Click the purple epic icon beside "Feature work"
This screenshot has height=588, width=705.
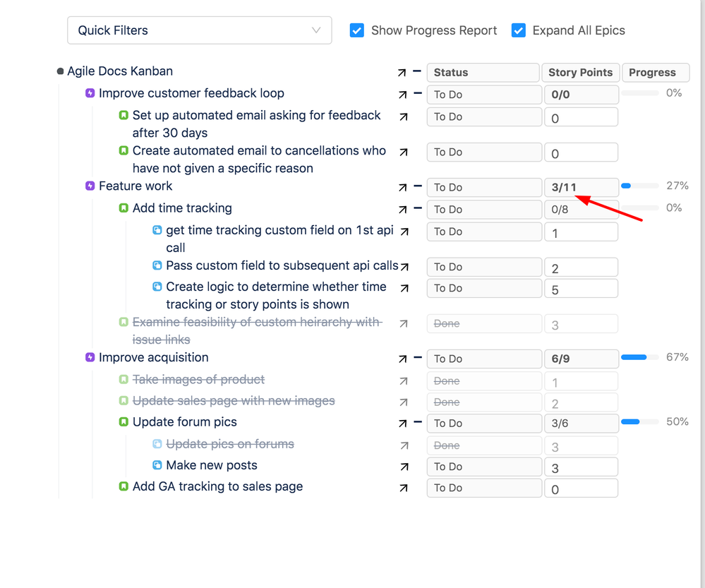(90, 186)
